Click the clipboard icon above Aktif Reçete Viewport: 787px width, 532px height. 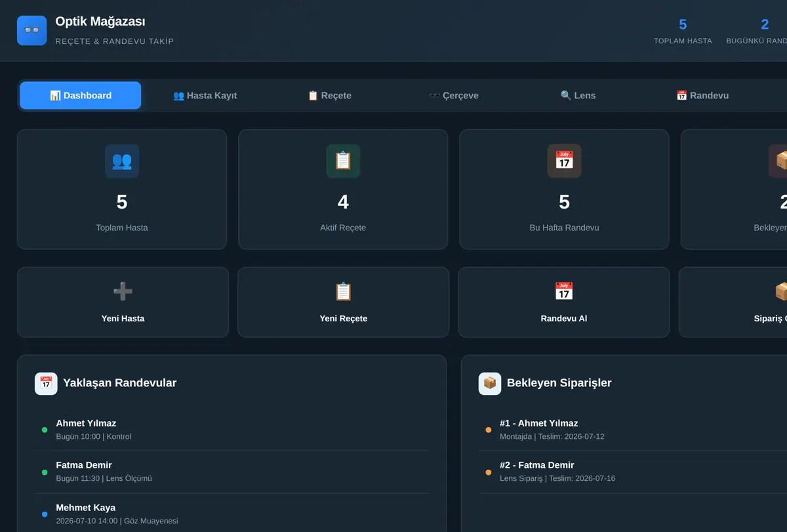(x=343, y=161)
